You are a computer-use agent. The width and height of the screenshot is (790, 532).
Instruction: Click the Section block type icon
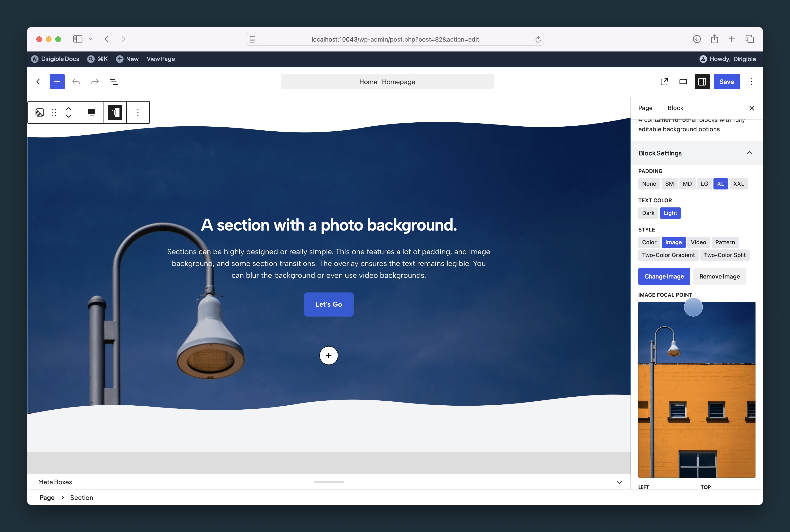[x=40, y=112]
